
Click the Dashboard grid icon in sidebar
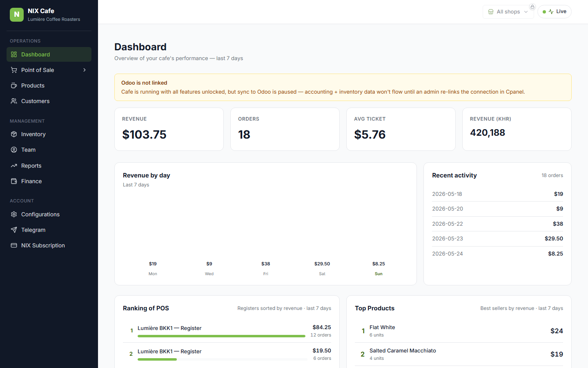[14, 54]
